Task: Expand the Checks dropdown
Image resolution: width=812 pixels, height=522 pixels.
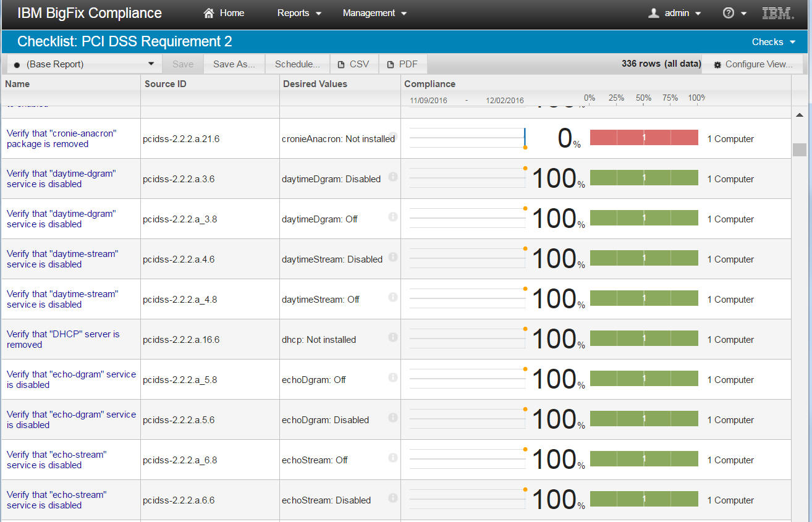Action: pos(774,42)
